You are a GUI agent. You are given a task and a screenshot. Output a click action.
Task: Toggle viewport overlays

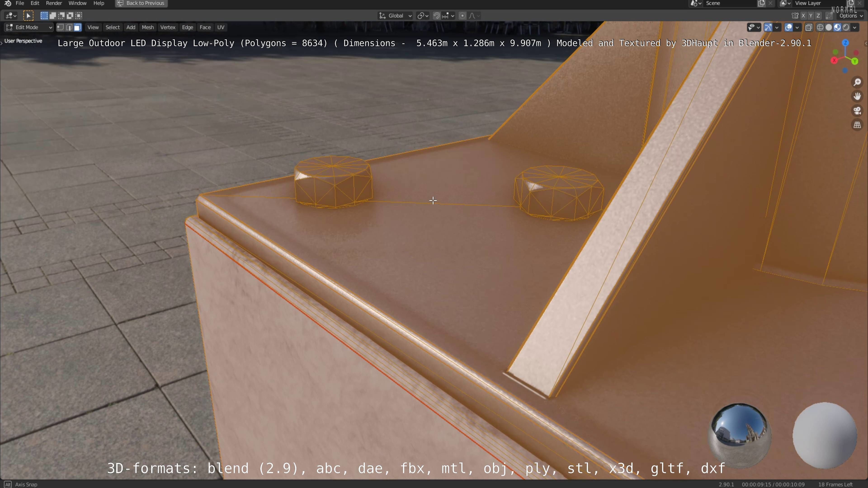tap(788, 28)
